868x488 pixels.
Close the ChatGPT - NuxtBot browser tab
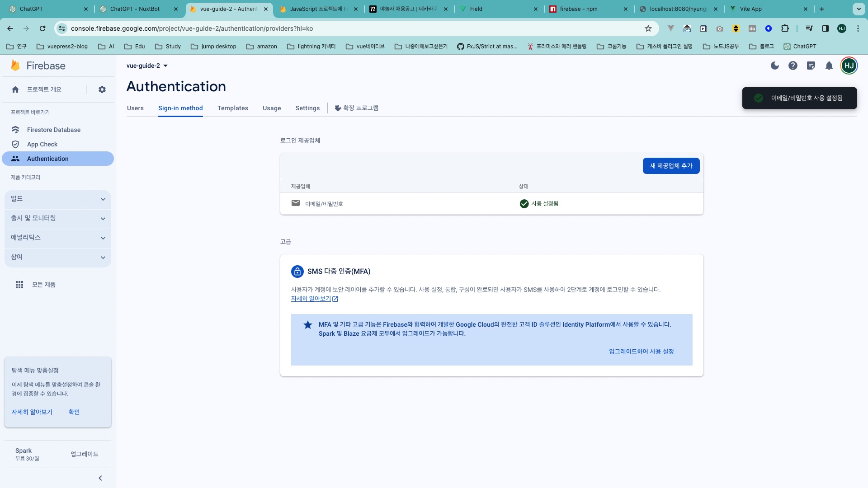(x=176, y=9)
